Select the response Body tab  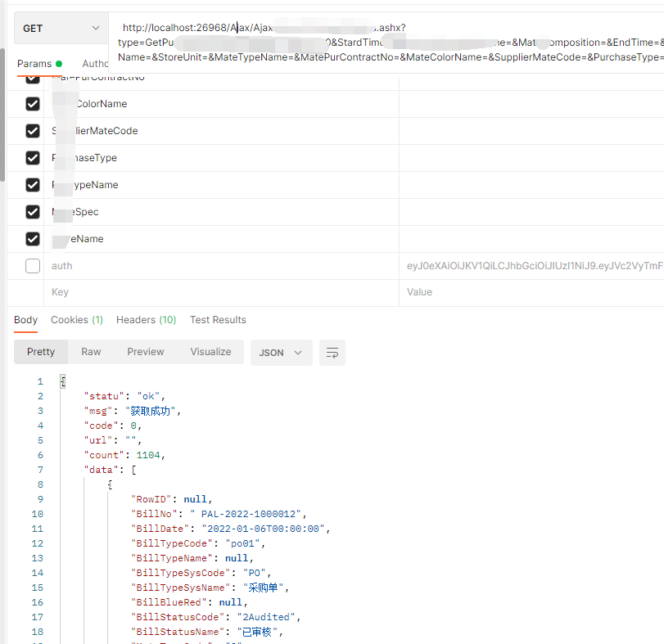click(x=26, y=320)
